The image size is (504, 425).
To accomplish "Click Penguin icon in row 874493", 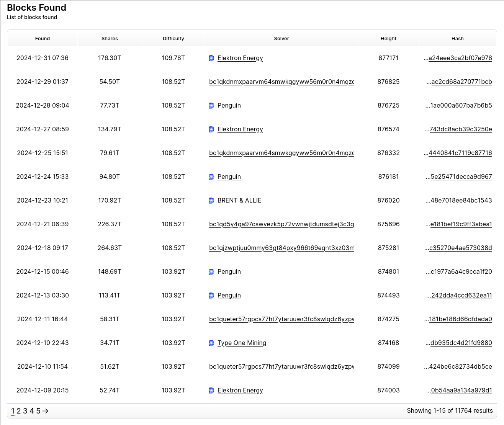I will tap(211, 296).
